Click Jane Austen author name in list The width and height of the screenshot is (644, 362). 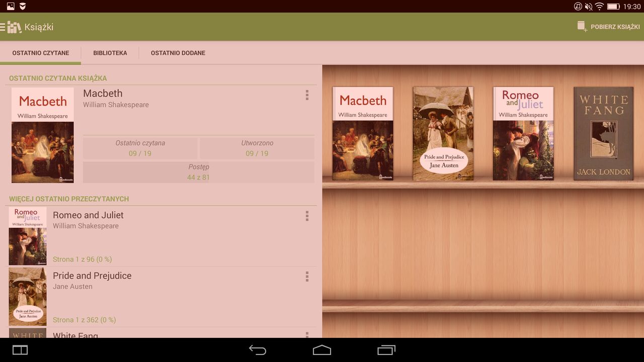pyautogui.click(x=72, y=287)
